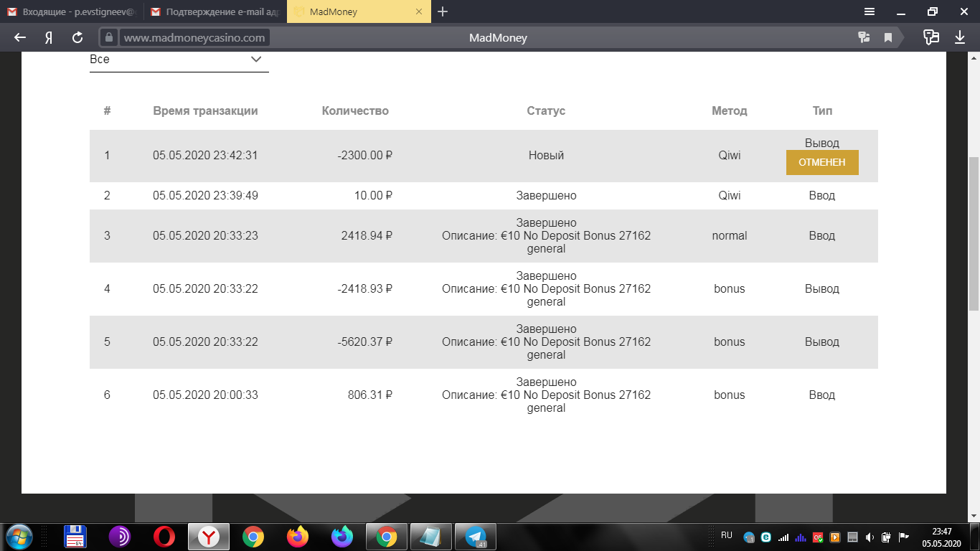
Task: Click the Количество column header
Action: coord(355,110)
